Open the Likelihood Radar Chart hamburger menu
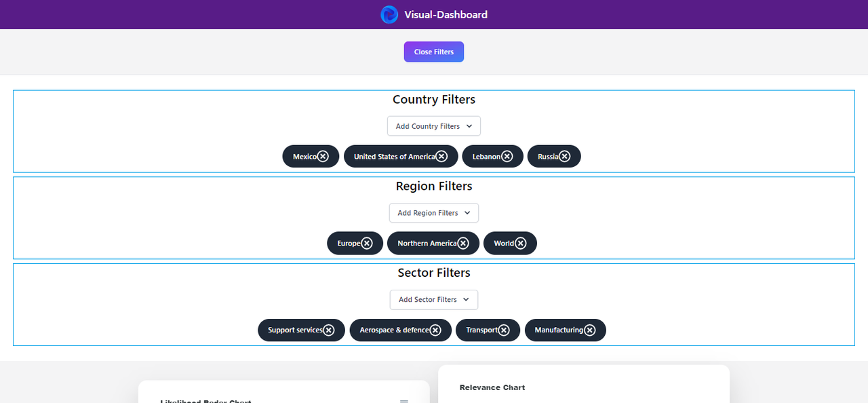The image size is (868, 403). (404, 401)
